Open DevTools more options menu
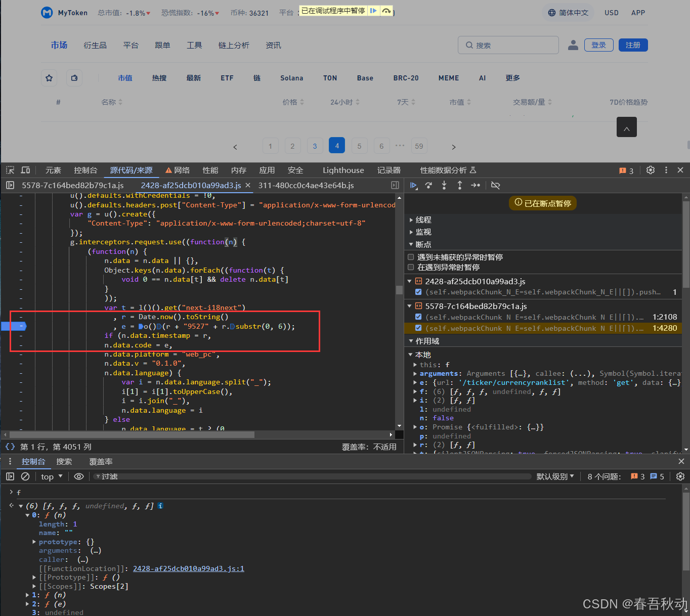The height and width of the screenshot is (616, 690). point(666,170)
